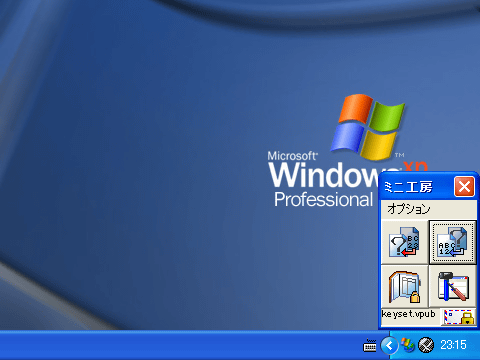Click the encrypt document icon with red arrow
The width and height of the screenshot is (480, 360).
(x=405, y=242)
